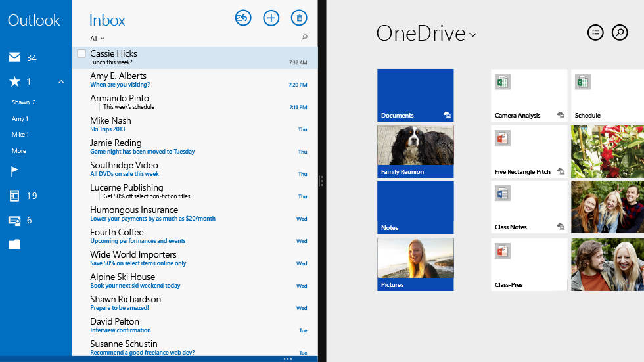Open the three friends photo thumbnail
This screenshot has width=644, height=362.
tap(607, 207)
